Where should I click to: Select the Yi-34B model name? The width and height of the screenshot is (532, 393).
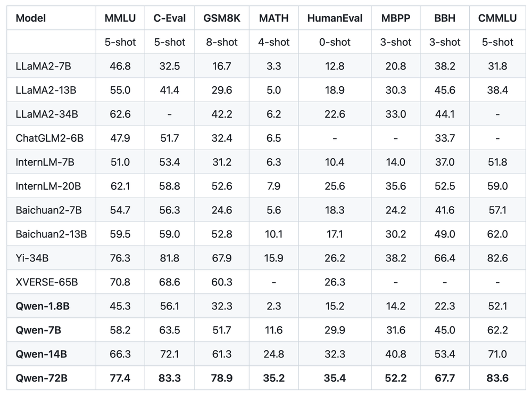(32, 258)
